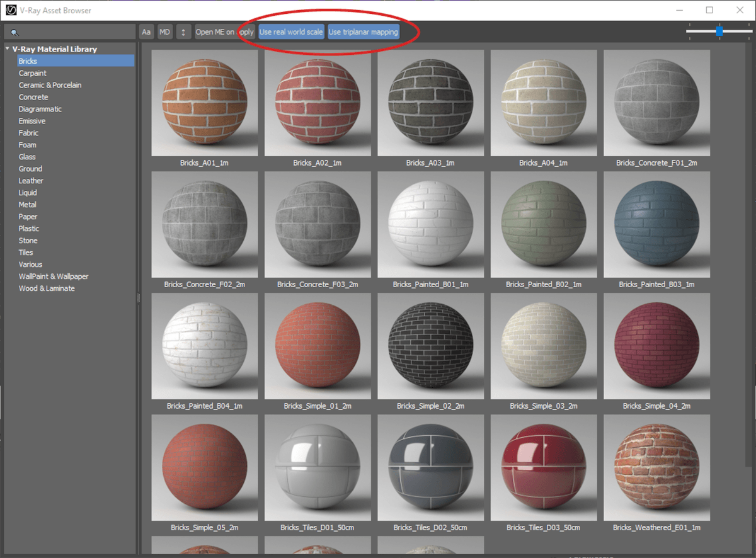The image size is (756, 558).
Task: Open the Bricks_A02_1m material thumbnail
Action: [318, 103]
